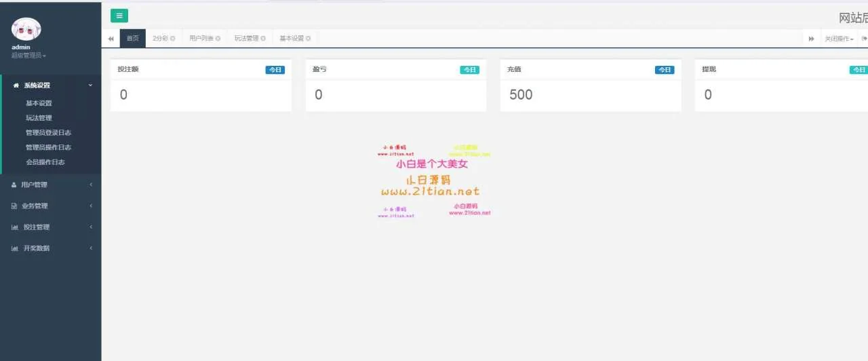Expand the 投注管理 sidebar menu
Image resolution: width=868 pixels, height=361 pixels.
(51, 227)
